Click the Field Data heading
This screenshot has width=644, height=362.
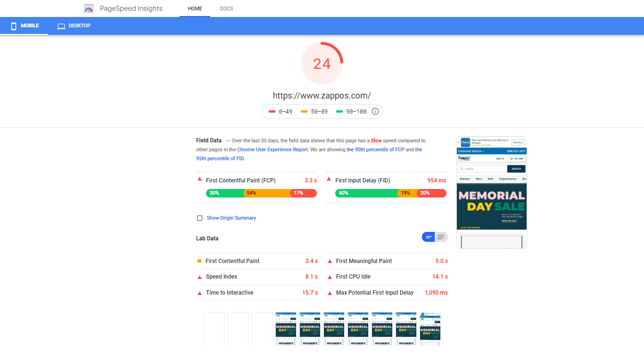tap(209, 140)
